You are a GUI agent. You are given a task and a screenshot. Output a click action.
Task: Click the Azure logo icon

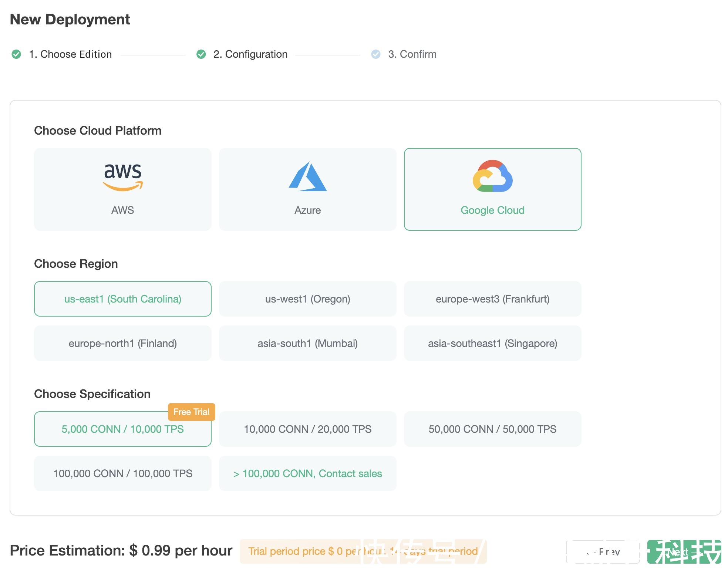[307, 176]
